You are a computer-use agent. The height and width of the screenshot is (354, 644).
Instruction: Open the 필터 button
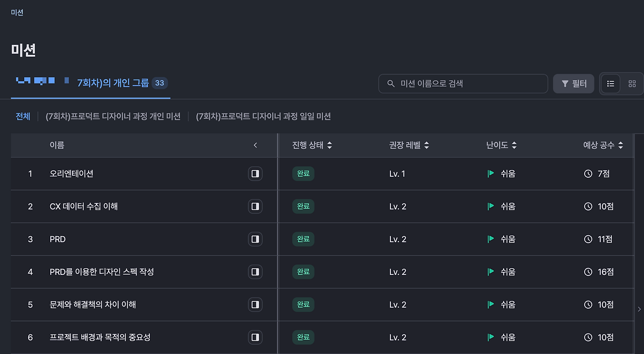tap(574, 84)
